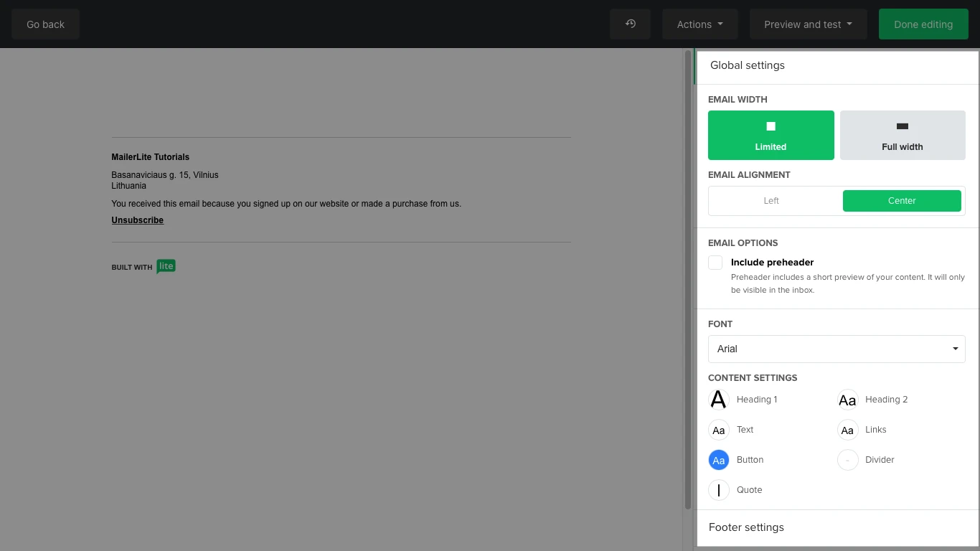This screenshot has width=980, height=551.
Task: Open Divider style settings icon
Action: click(x=847, y=460)
